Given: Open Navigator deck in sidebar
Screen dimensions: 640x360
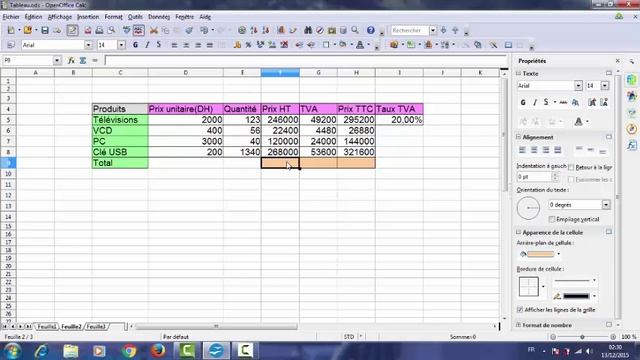Looking at the screenshot, I should [x=632, y=129].
